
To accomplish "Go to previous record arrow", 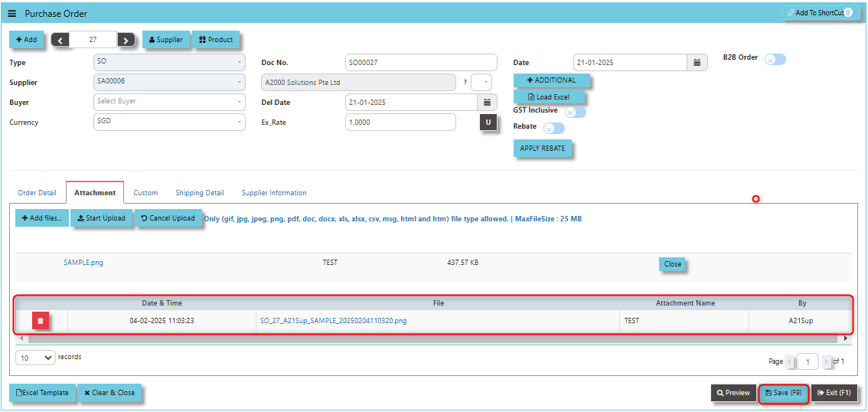I will 60,40.
